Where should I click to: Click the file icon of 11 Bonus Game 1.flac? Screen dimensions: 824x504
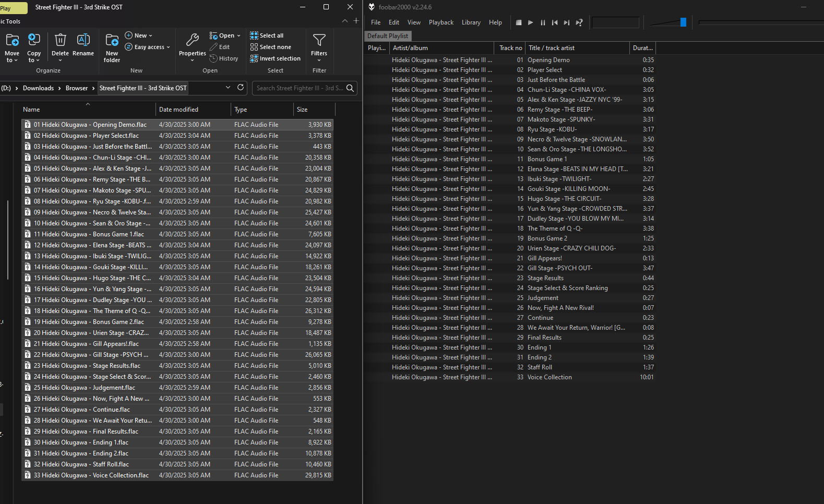(28, 234)
